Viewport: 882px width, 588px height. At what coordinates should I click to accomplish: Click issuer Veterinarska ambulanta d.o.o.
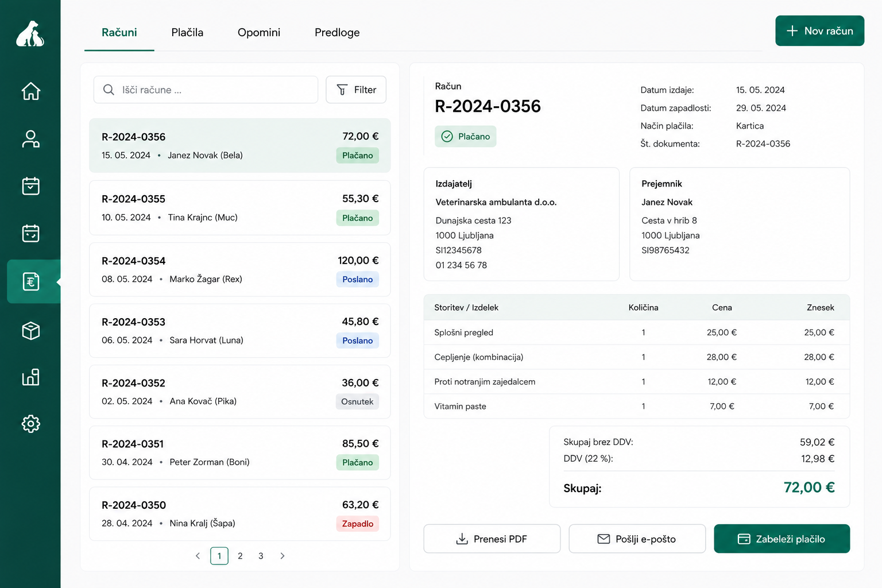[x=496, y=202]
